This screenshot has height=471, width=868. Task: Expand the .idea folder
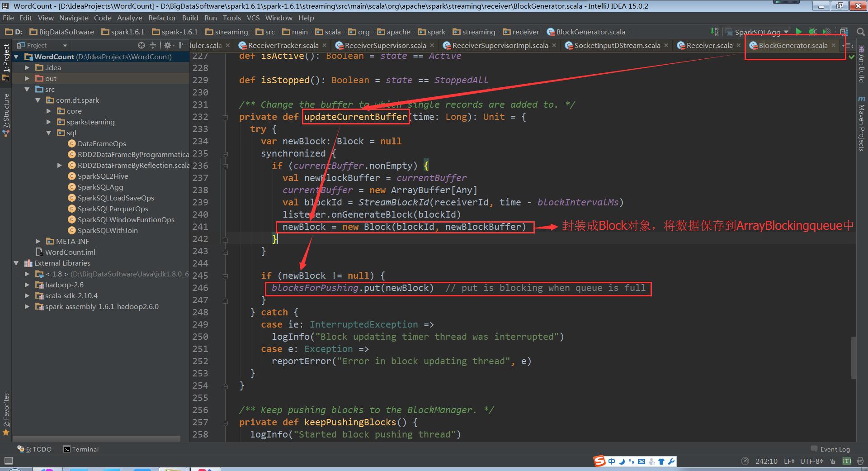click(27, 67)
